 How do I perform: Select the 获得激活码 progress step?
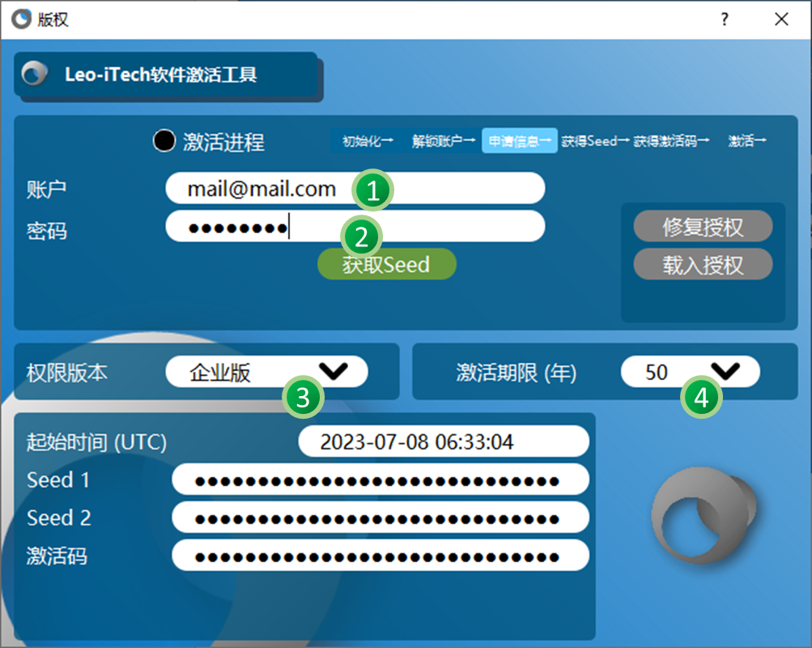pos(671,141)
